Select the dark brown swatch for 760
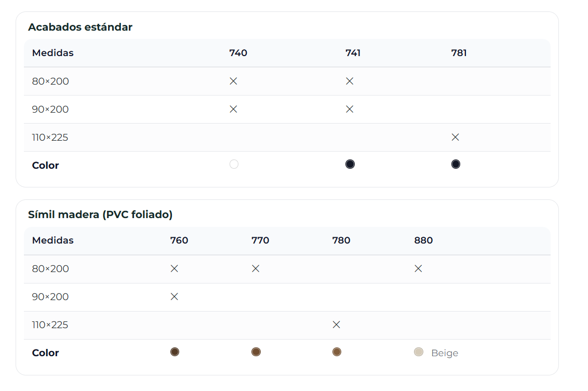Viewport: 588px width, 391px height. [175, 352]
